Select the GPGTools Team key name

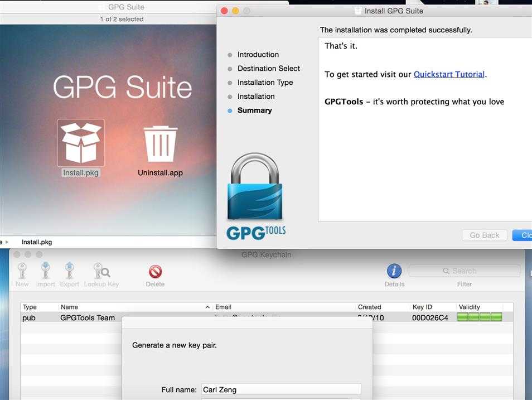coord(88,318)
